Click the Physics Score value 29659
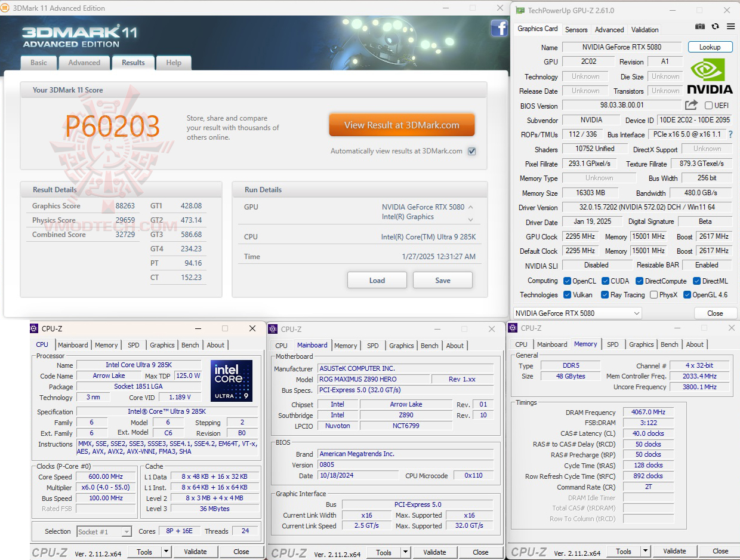This screenshot has height=560, width=740. [x=125, y=220]
